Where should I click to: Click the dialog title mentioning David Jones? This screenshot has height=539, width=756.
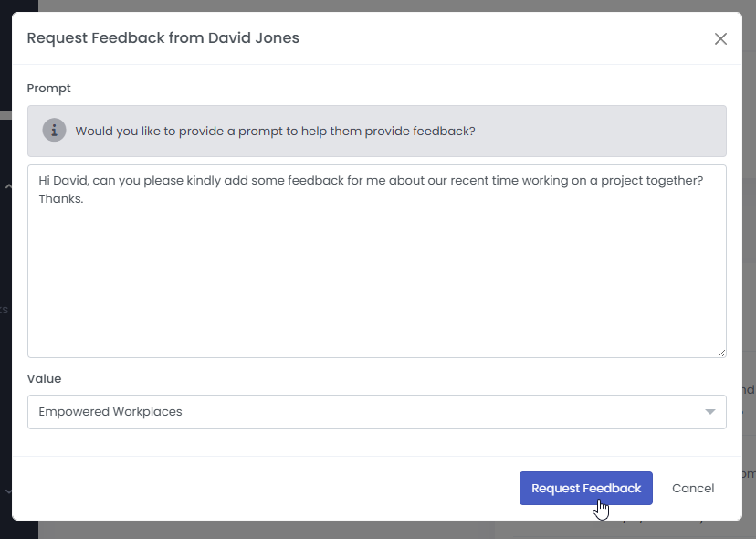tap(163, 38)
